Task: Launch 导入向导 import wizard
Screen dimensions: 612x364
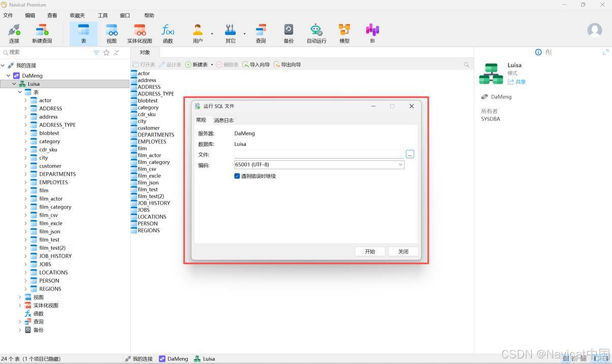Action: (x=256, y=64)
